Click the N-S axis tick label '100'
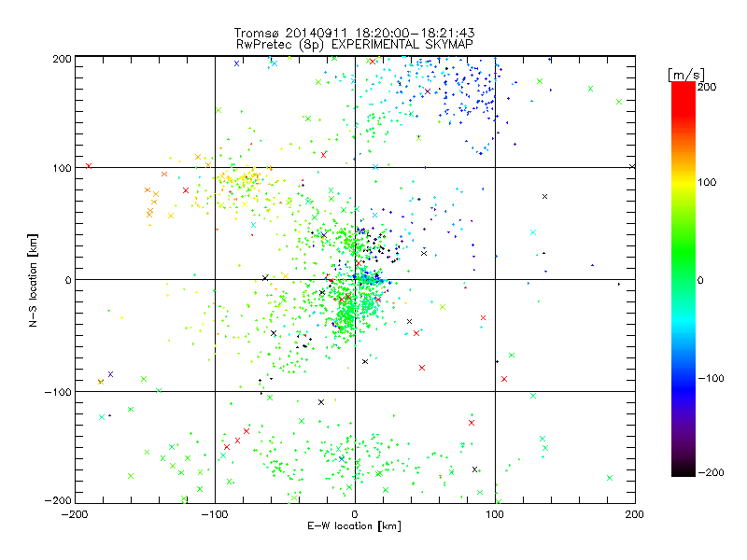747x560 pixels. point(62,168)
